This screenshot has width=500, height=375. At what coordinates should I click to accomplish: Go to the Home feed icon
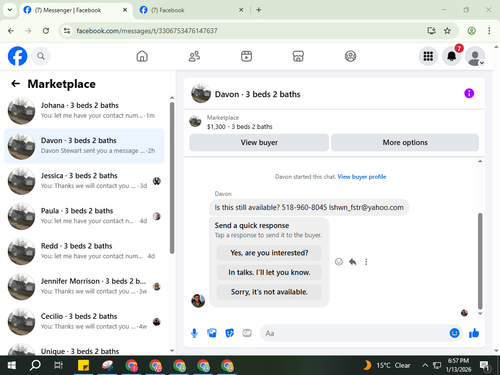point(142,56)
